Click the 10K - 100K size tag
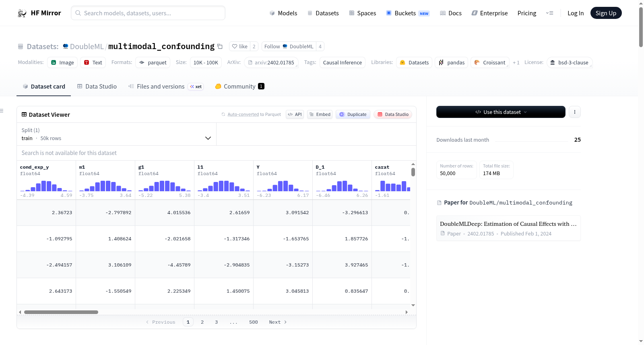This screenshot has height=345, width=644. click(206, 62)
